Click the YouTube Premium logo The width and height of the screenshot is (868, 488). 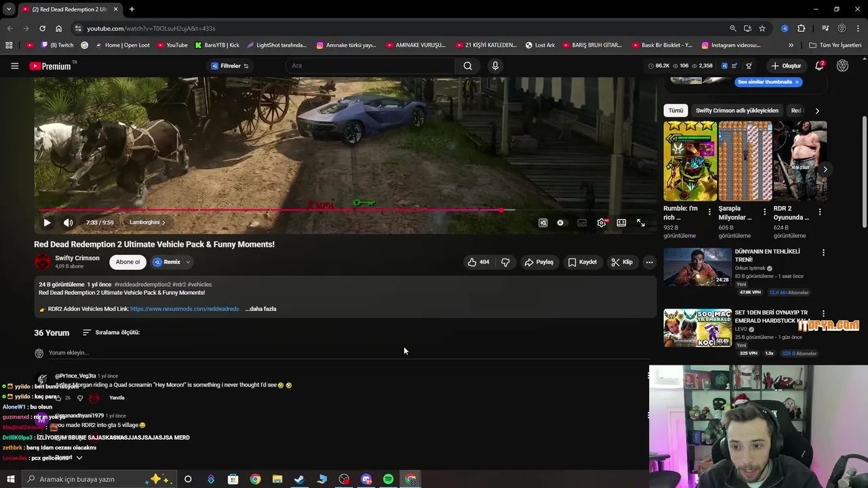click(x=50, y=66)
